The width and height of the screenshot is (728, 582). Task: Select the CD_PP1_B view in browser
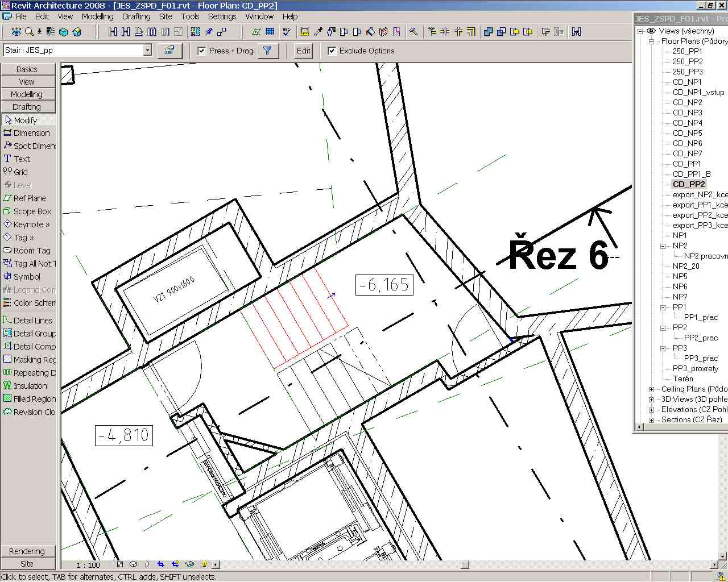tap(692, 174)
